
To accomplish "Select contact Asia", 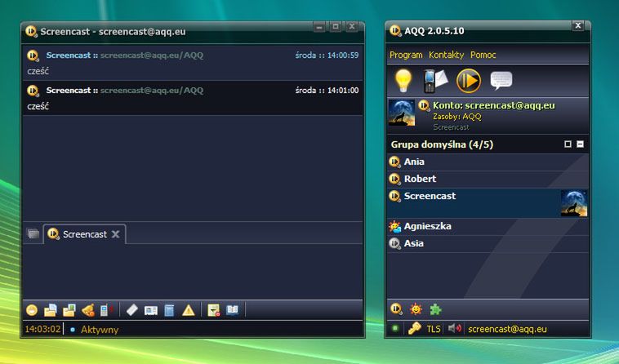I will (488, 243).
